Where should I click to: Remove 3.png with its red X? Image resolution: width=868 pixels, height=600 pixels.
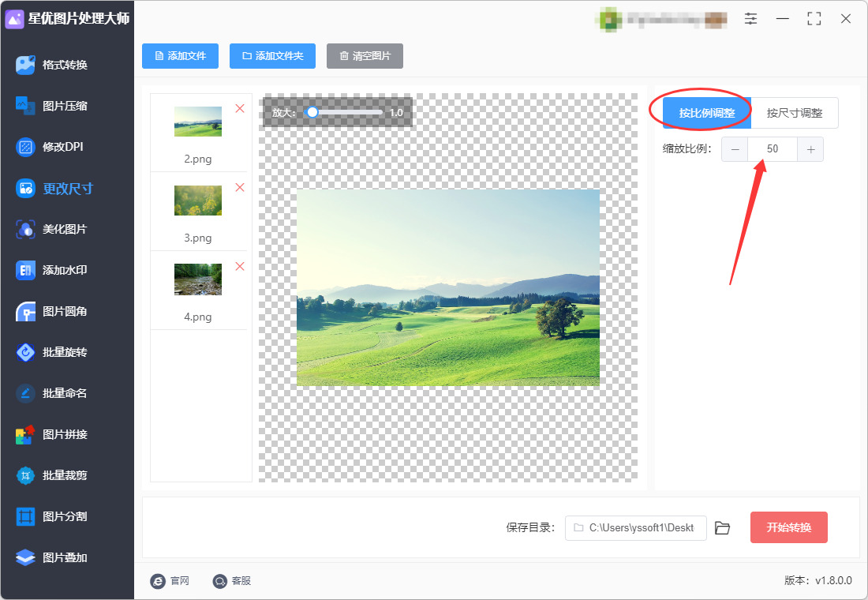pos(240,188)
